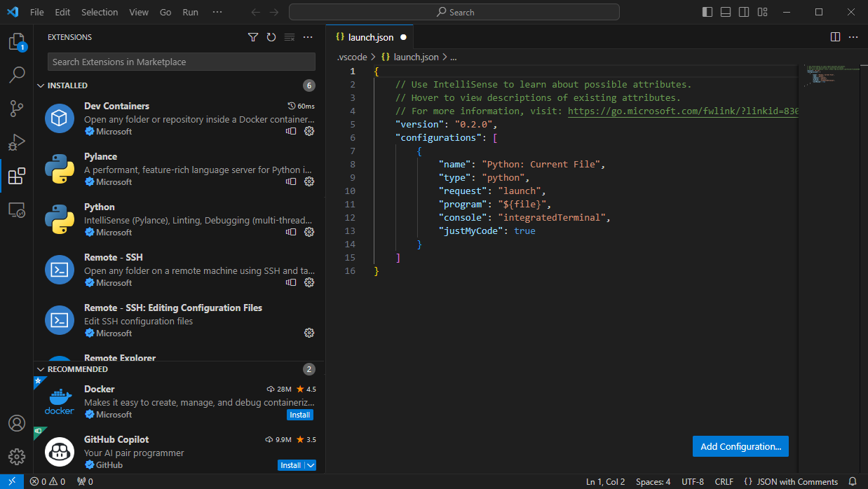Viewport: 868px width, 489px height.
Task: Click the filter extensions funnel icon
Action: (253, 37)
